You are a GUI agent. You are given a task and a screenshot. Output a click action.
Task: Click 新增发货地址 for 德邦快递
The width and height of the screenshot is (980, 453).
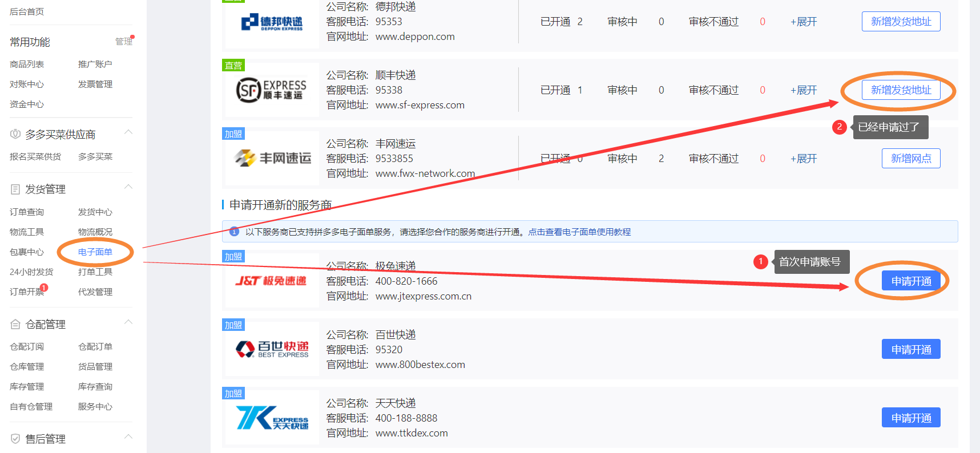(901, 22)
